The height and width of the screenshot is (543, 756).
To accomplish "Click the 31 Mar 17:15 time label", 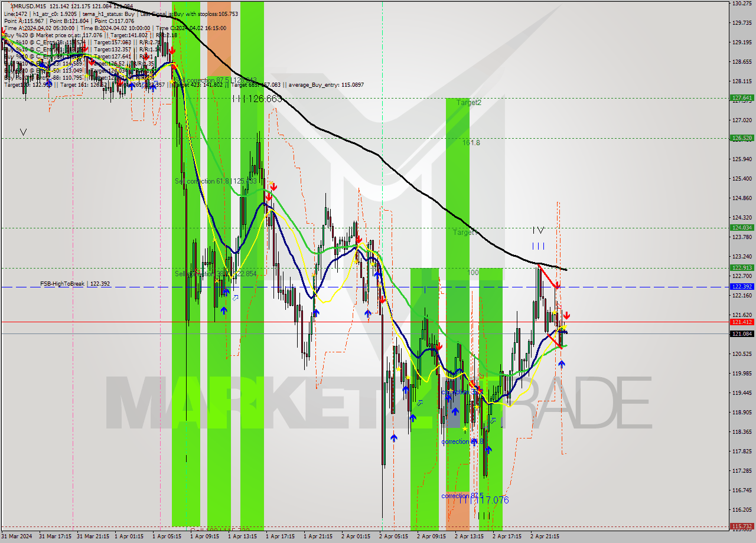I will pyautogui.click(x=56, y=537).
